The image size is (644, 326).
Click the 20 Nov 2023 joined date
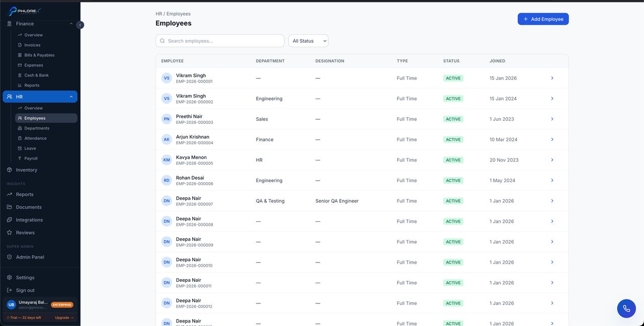click(x=504, y=160)
